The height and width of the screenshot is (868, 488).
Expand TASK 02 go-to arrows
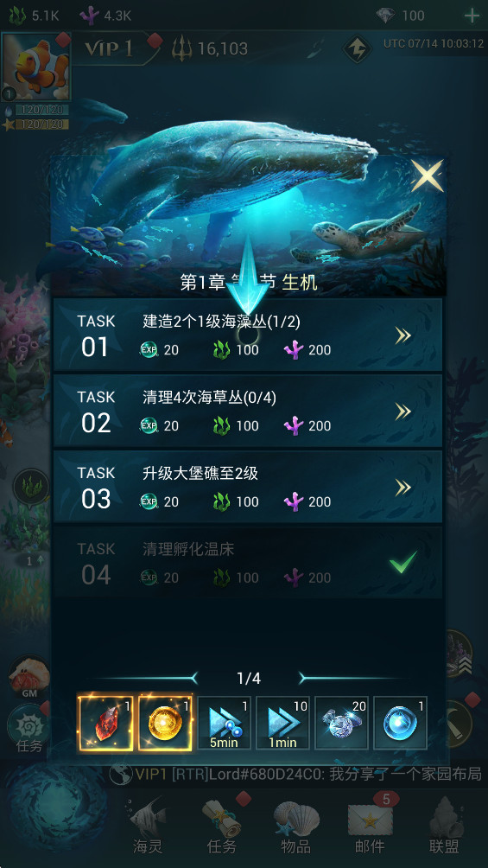click(x=402, y=411)
